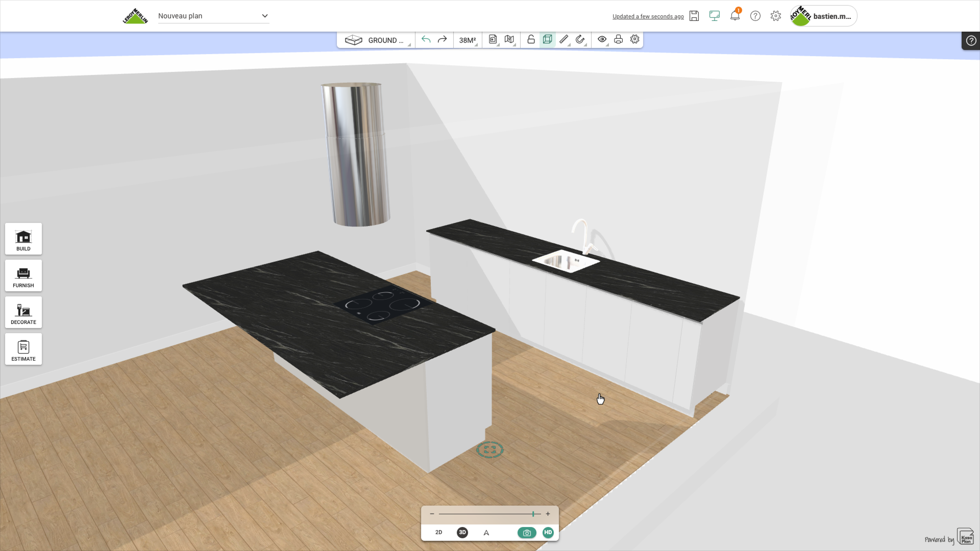Click the folded map icon
The height and width of the screenshot is (551, 980).
tap(509, 40)
